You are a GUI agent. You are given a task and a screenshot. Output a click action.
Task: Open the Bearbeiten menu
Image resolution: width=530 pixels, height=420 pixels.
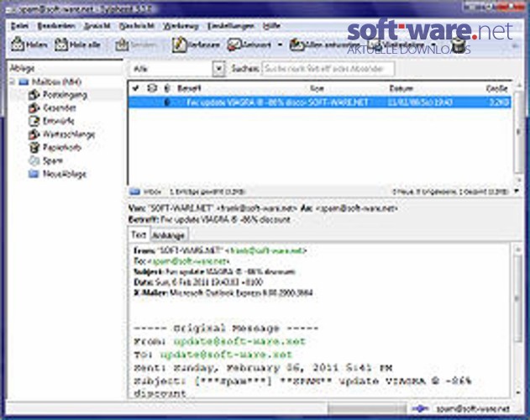56,26
